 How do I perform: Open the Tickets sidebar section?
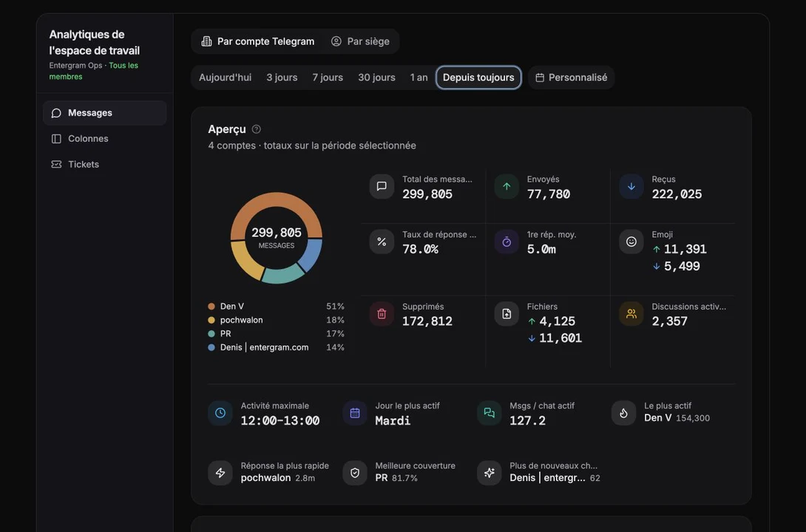click(105, 164)
